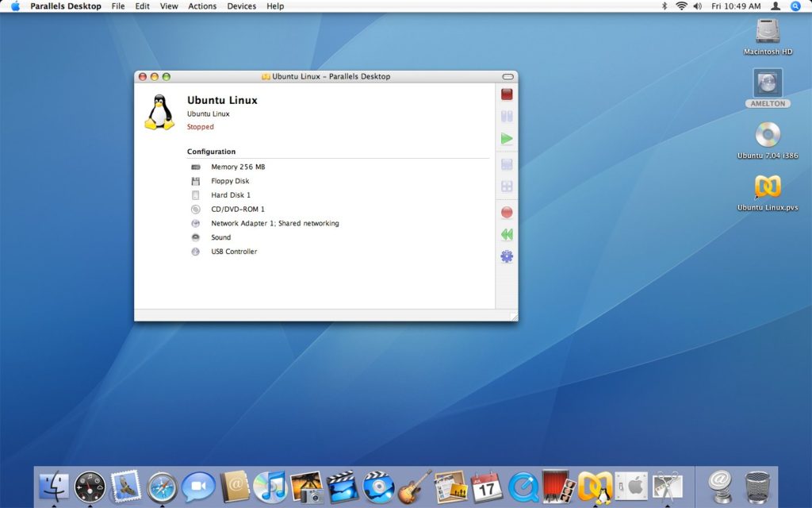
Task: Open the Devices menu
Action: tap(241, 6)
